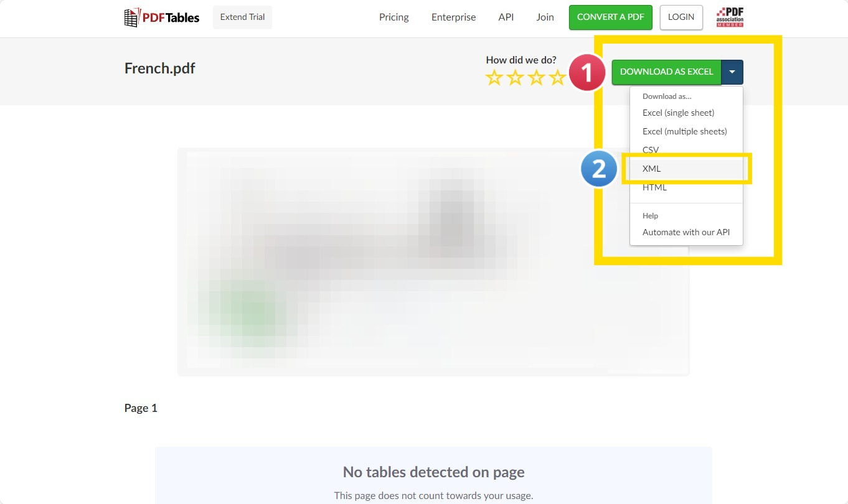This screenshot has width=848, height=504.
Task: Click Download as Excel button
Action: point(666,72)
